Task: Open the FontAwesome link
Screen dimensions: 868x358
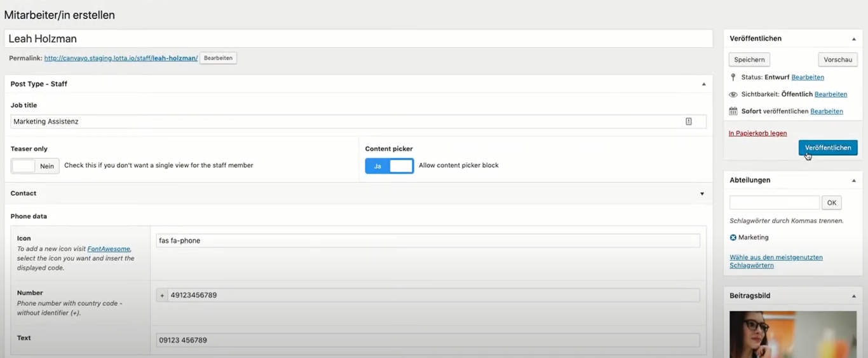Action: click(109, 249)
